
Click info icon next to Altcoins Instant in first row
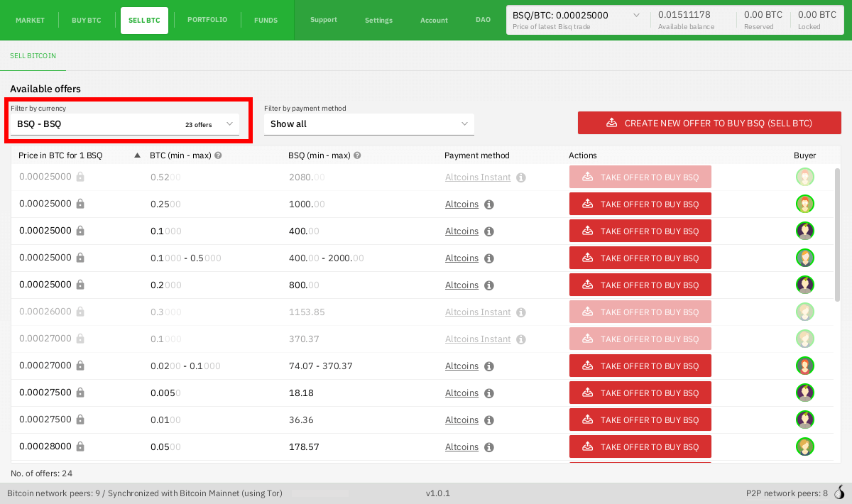[520, 177]
